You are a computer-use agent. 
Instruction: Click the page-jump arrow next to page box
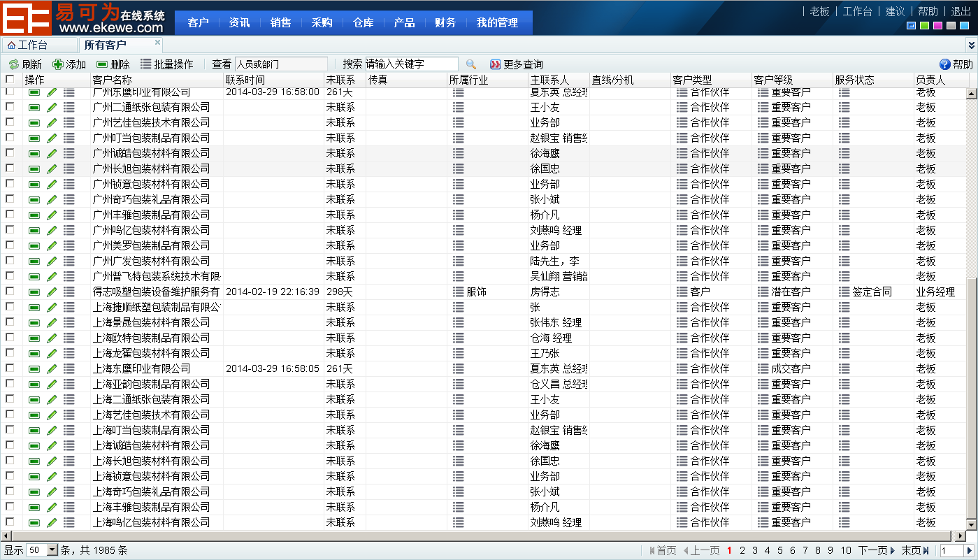(x=970, y=551)
